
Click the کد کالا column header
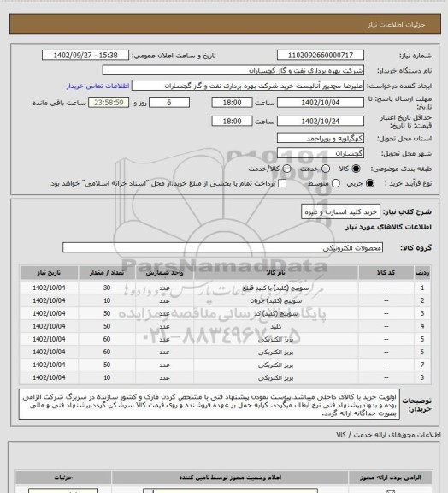click(x=386, y=272)
